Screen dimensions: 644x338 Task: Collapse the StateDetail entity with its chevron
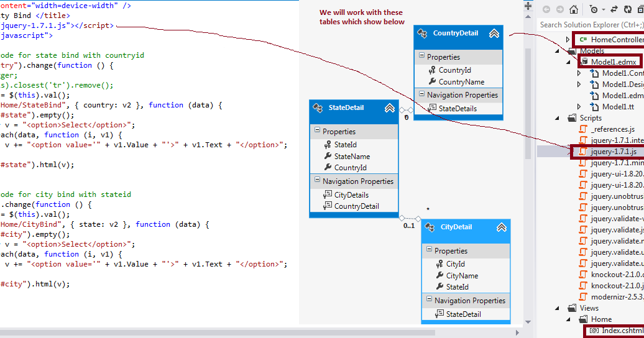tap(389, 108)
